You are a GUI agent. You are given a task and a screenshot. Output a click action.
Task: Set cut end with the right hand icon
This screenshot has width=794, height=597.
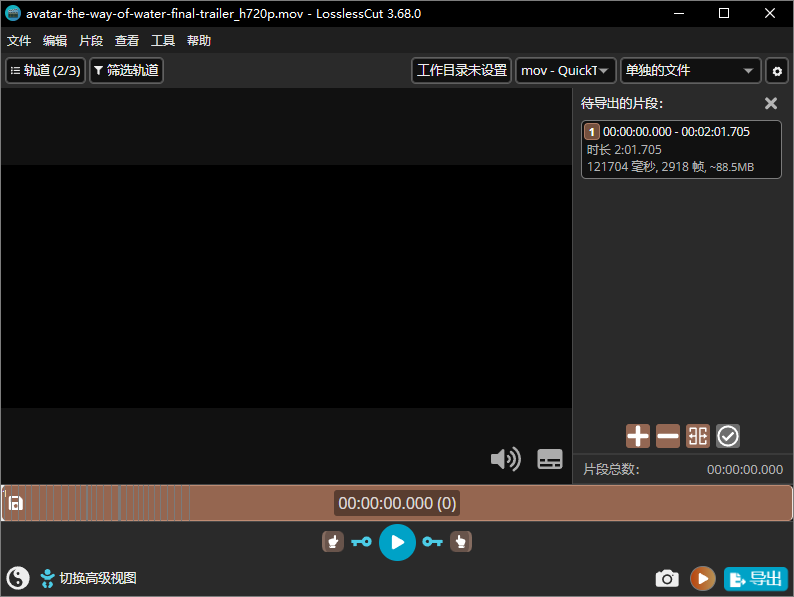pyautogui.click(x=461, y=542)
